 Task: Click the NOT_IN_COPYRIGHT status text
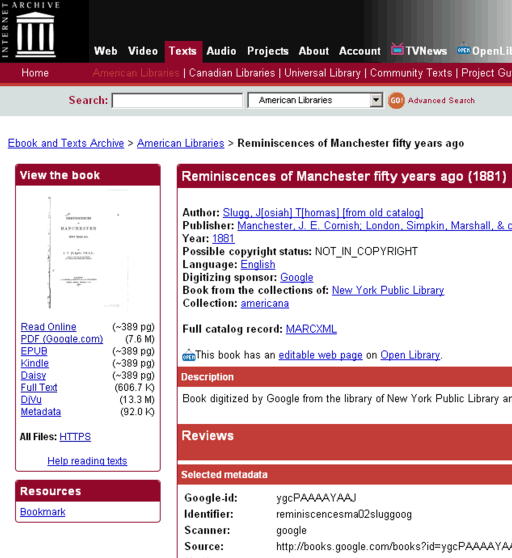click(x=366, y=251)
